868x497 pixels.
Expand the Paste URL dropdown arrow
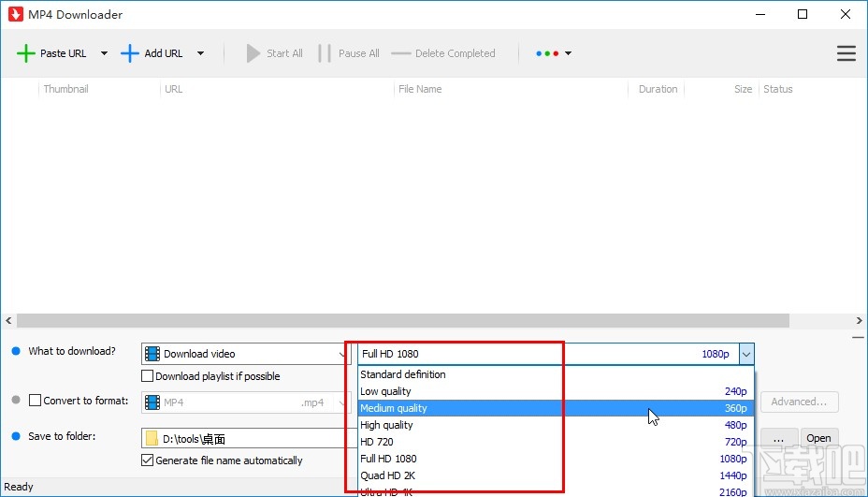(104, 53)
